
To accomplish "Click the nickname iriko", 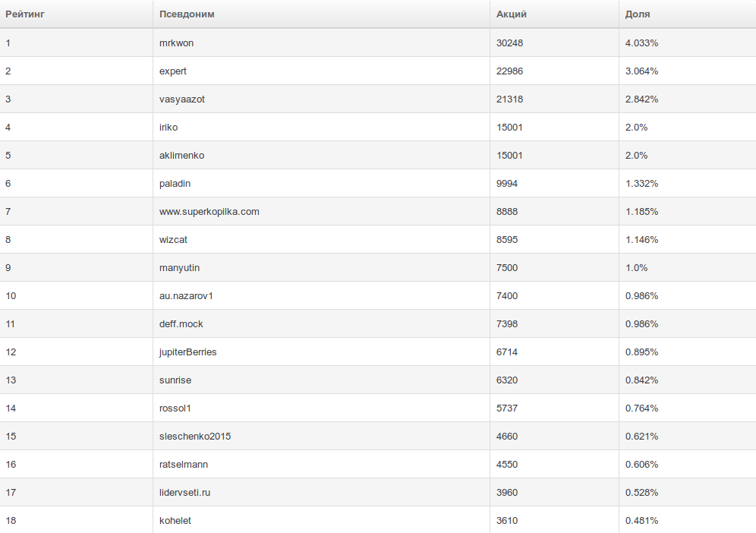I will (x=169, y=128).
